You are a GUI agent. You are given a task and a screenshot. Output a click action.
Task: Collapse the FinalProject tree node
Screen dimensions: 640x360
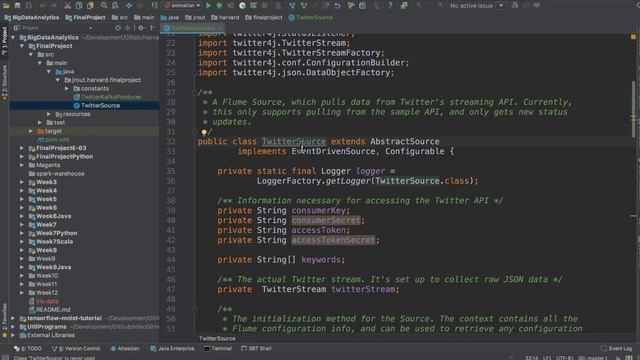pos(22,46)
